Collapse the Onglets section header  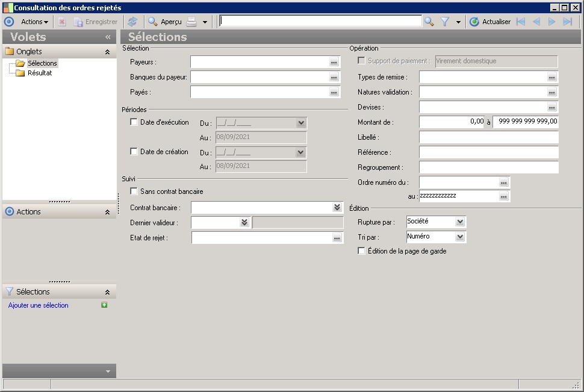107,52
